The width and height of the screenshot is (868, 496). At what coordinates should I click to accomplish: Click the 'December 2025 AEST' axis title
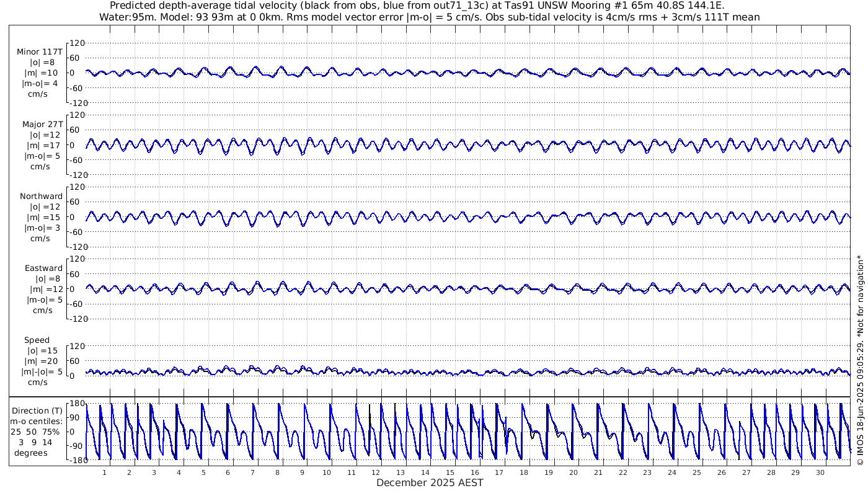click(430, 482)
